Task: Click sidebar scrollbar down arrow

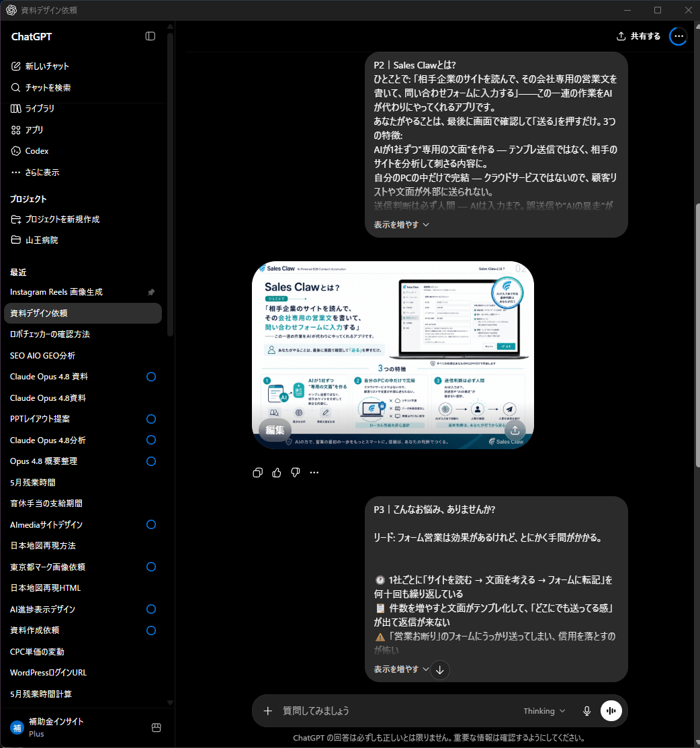Action: (x=171, y=702)
